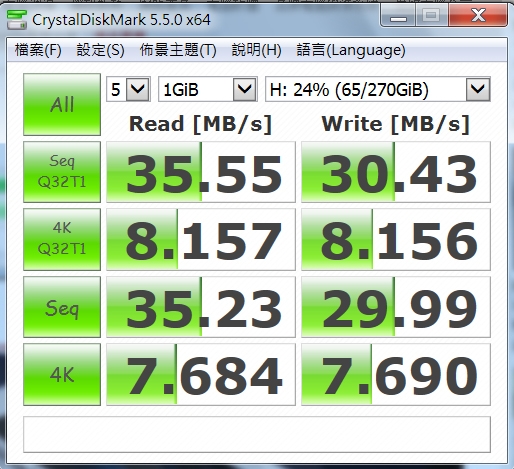Run all benchmarks with the All button
The image size is (514, 469).
pyautogui.click(x=62, y=104)
